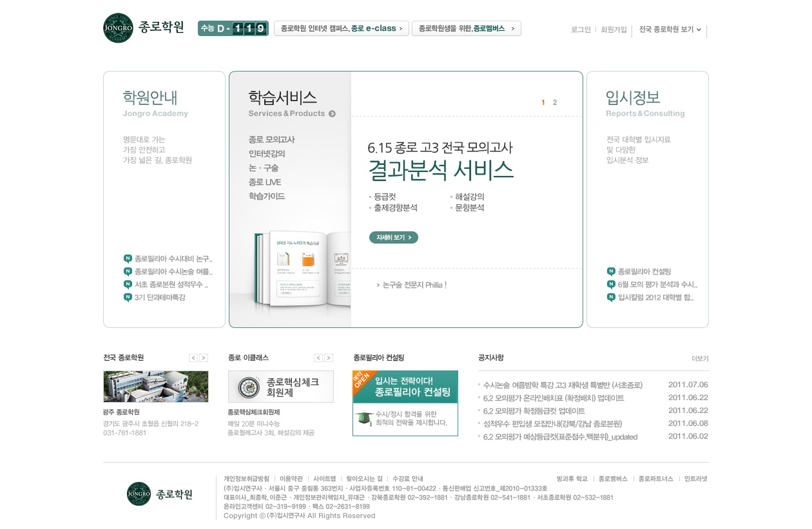Select 인터넷강의 menu item
Viewport: 812px width, 529px height.
coord(267,154)
